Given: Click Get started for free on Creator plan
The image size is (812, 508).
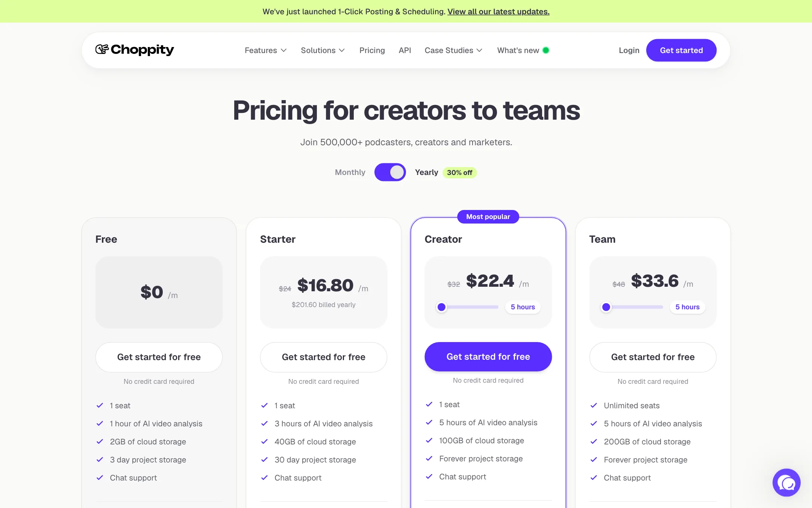Looking at the screenshot, I should (488, 357).
